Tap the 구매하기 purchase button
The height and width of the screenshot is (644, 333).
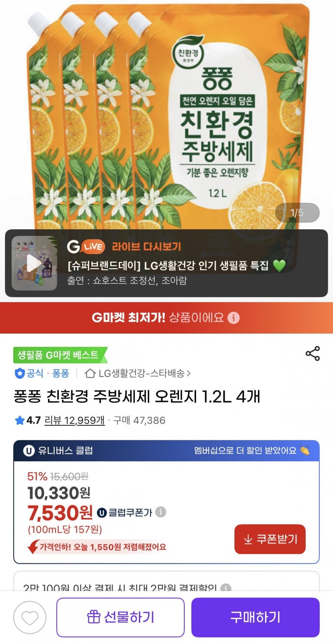click(255, 617)
